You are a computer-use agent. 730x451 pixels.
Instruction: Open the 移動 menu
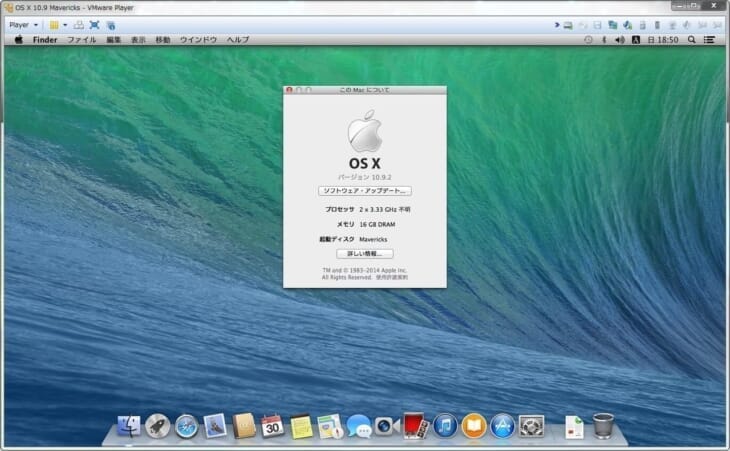coord(162,40)
